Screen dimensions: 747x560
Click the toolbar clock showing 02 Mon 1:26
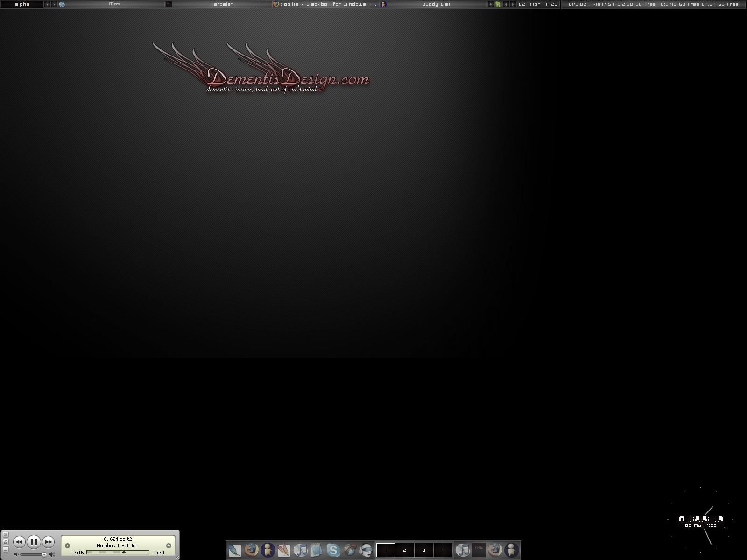click(x=538, y=4)
